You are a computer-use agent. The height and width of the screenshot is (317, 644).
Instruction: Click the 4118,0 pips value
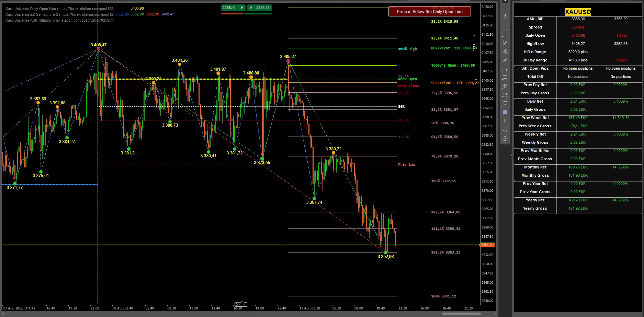pos(578,60)
